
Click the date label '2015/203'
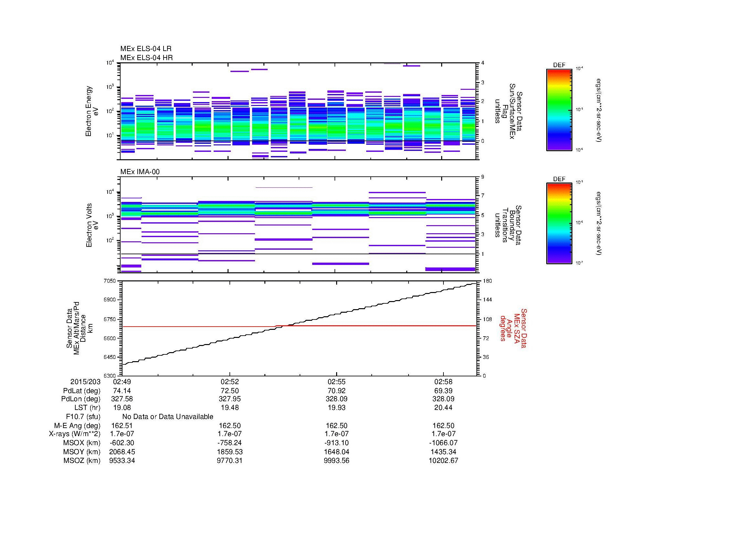click(x=85, y=382)
